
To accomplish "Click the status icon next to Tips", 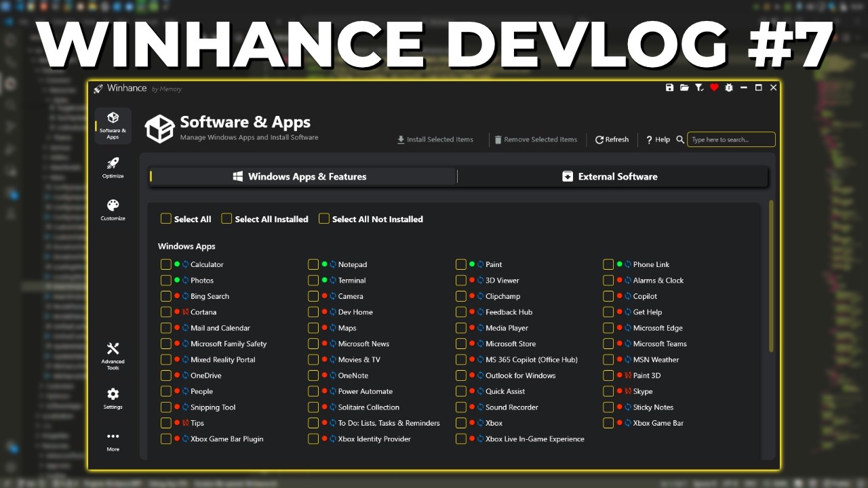I will (x=185, y=423).
